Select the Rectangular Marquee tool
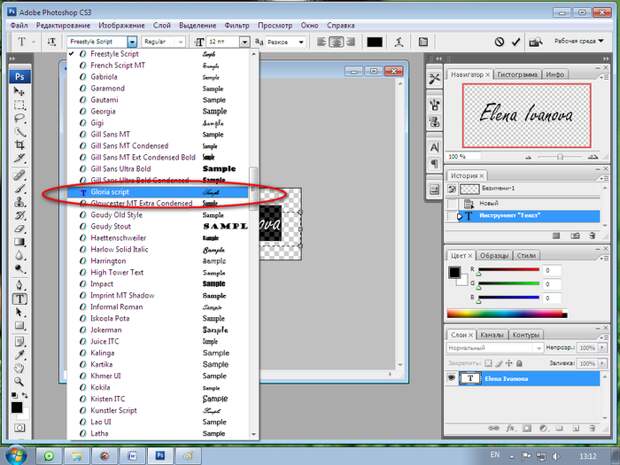 (x=19, y=105)
